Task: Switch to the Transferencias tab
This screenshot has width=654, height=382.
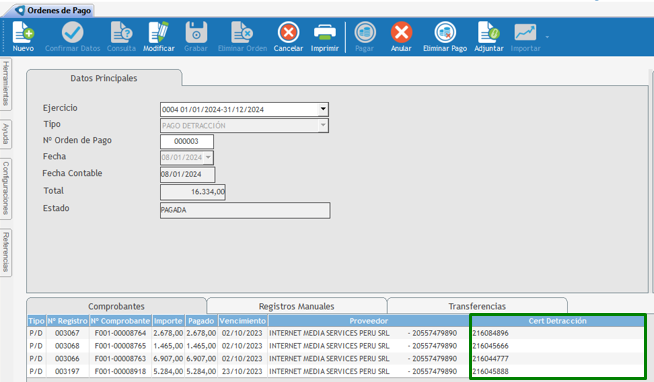Action: 477,306
